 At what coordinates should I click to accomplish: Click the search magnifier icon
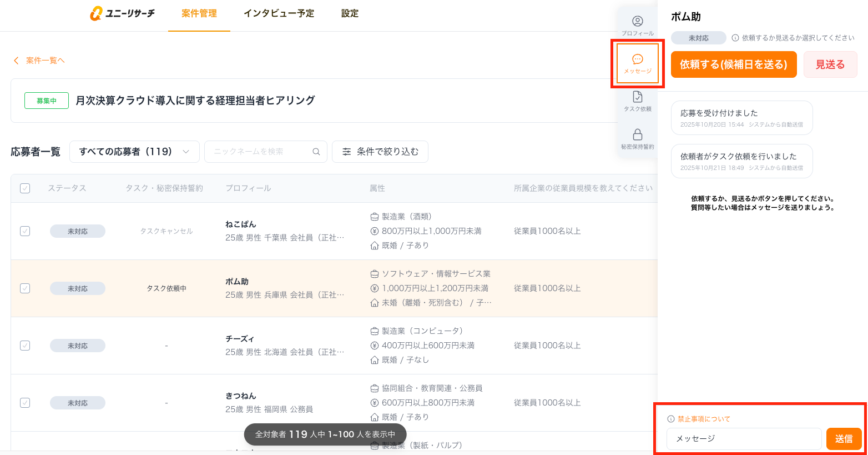[316, 152]
